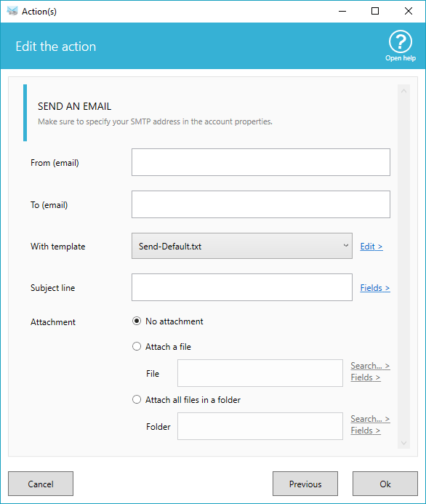Viewport: 426px width, 504px height.
Task: Choose the Attach a file radio button
Action: [x=137, y=346]
